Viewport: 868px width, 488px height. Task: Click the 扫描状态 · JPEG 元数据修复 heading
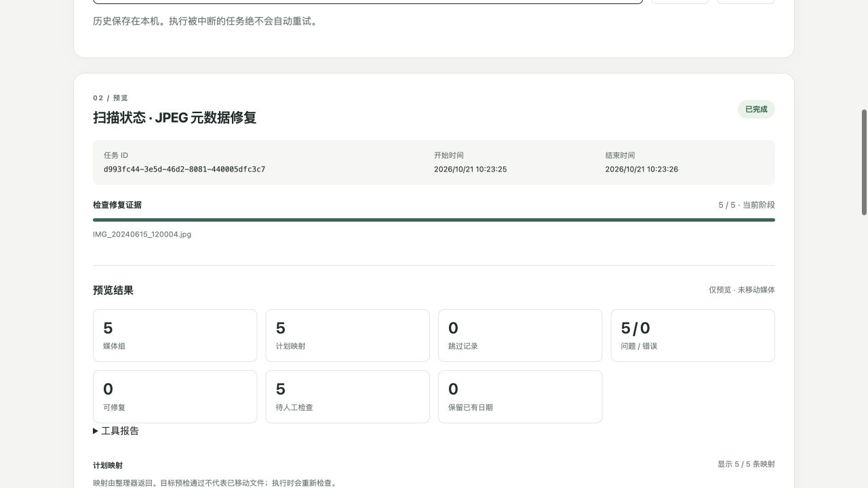(x=175, y=117)
